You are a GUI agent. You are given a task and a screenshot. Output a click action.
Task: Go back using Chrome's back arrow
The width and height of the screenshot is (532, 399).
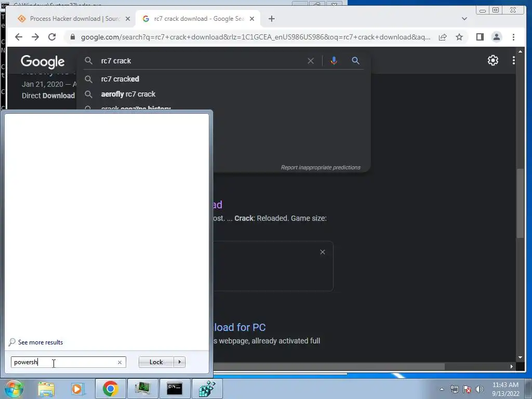coord(19,37)
